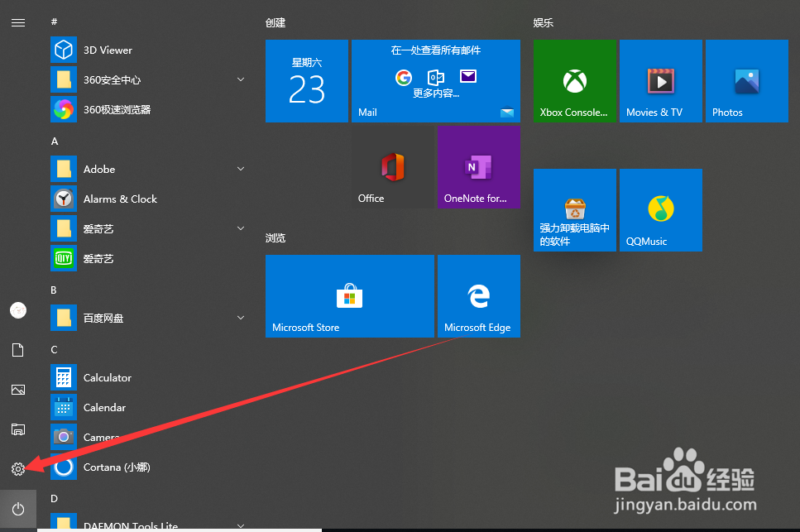Open the user account button in sidebar
The height and width of the screenshot is (532, 800).
point(17,310)
